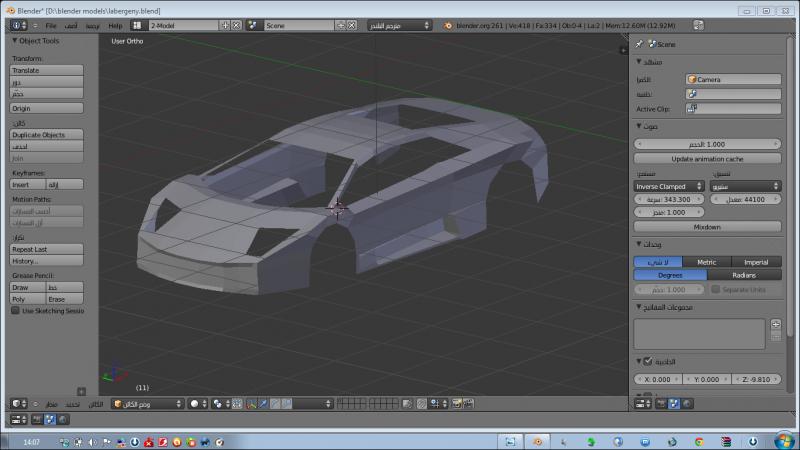The width and height of the screenshot is (800, 450).
Task: Select Radians rotation units
Action: click(744, 275)
